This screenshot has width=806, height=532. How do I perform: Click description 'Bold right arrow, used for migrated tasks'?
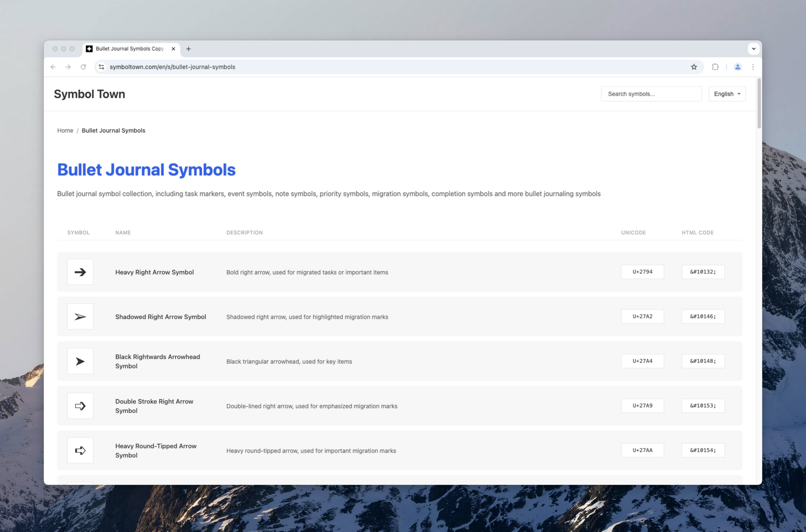coord(307,272)
